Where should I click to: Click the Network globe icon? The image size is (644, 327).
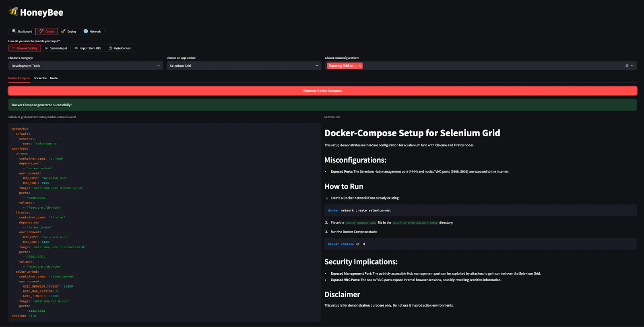click(86, 31)
